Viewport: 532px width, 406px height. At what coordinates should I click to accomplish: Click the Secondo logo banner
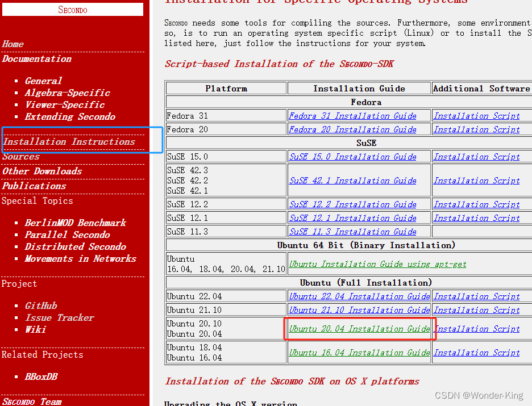73,9
